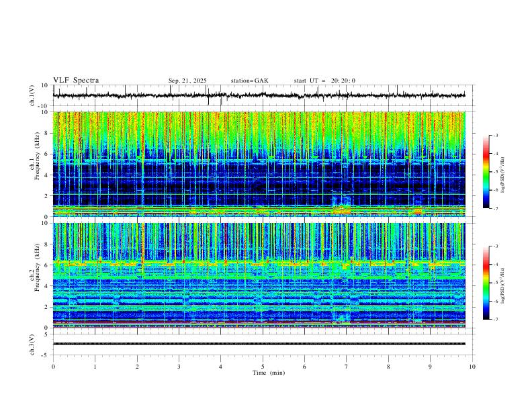Click the ch.1 color bar "log(PSD)" label
The image size is (532, 411).
point(503,175)
